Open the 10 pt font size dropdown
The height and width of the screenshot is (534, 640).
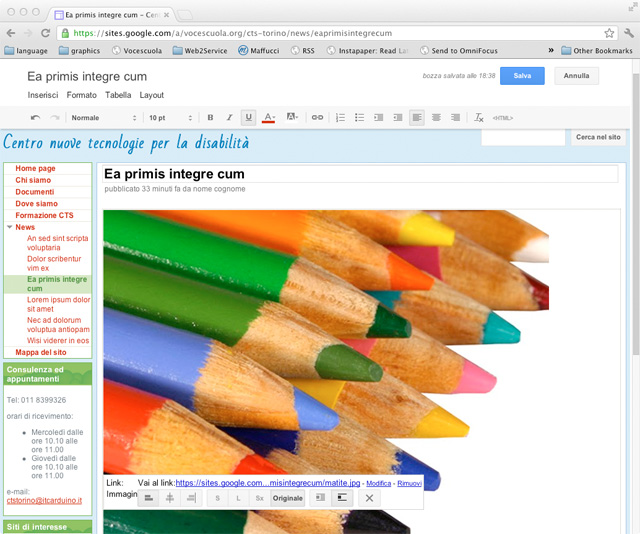pos(170,118)
